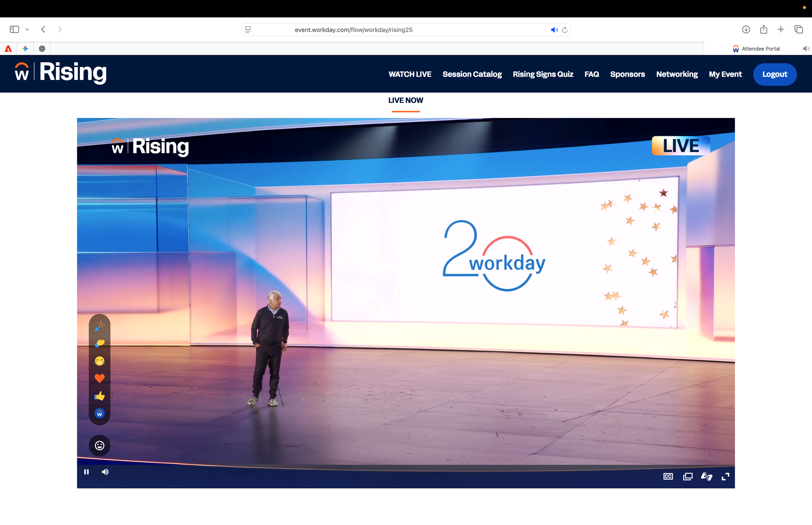Mute the Attendee Portal tab audio
Viewport: 812px width, 525px height.
(806, 49)
